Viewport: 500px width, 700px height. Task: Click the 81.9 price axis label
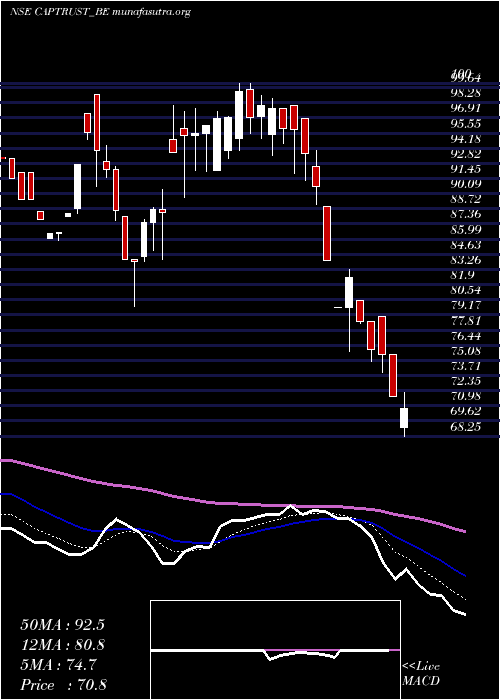click(462, 275)
